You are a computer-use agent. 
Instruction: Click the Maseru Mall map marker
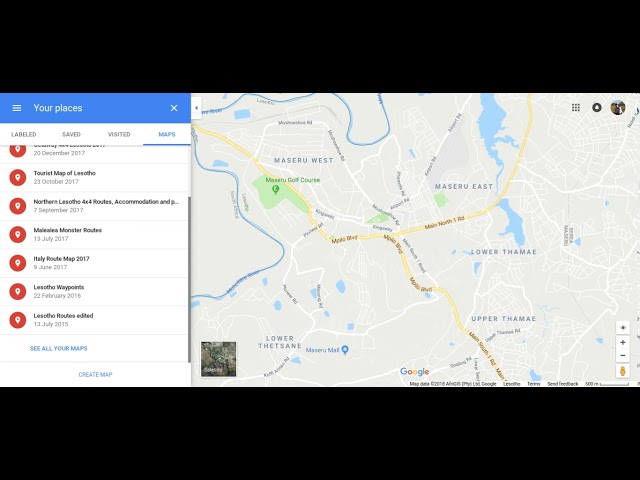click(x=345, y=350)
